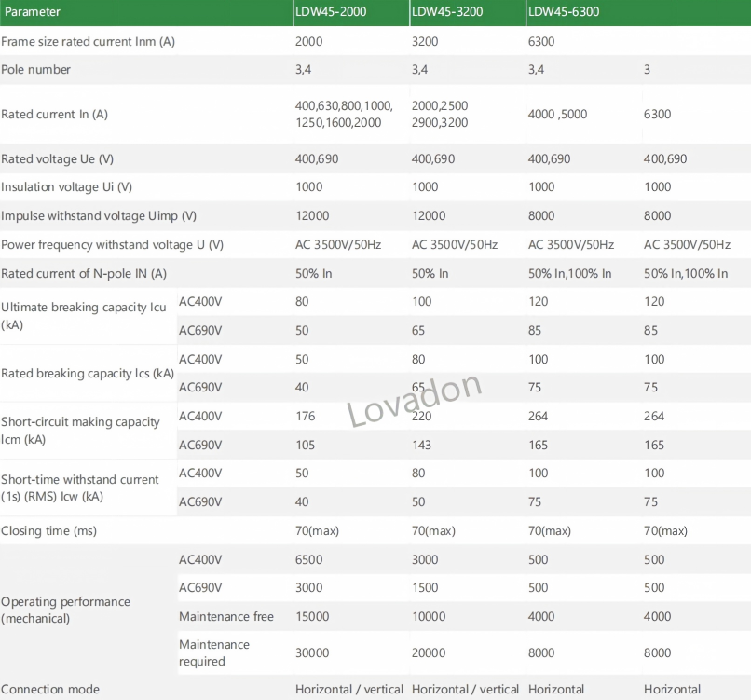Click '2000' in the Frame size row
The height and width of the screenshot is (700, 751).
309,41
